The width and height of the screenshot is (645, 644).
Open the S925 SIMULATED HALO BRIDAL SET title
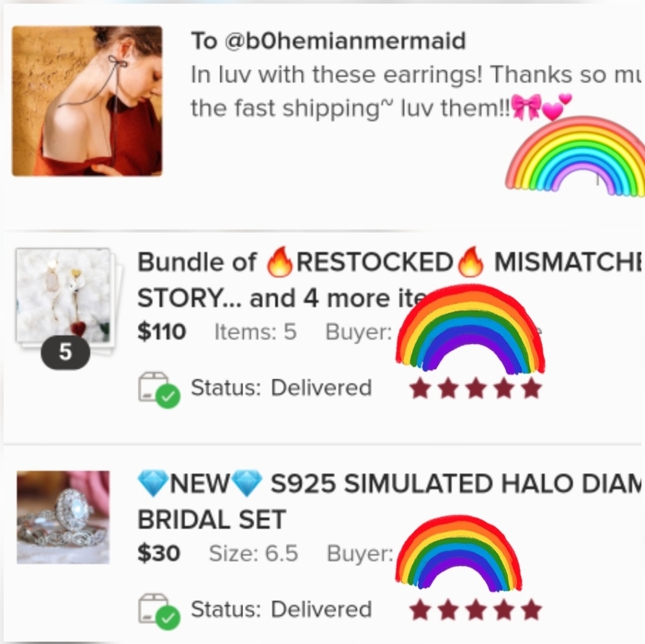click(389, 501)
